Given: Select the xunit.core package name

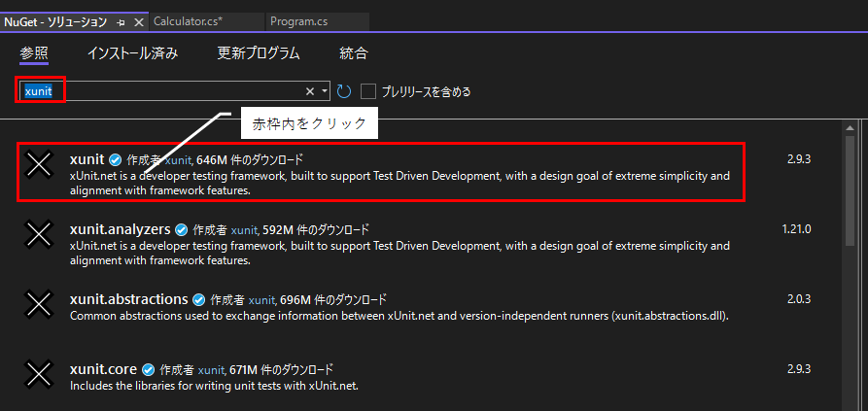Looking at the screenshot, I should (103, 369).
